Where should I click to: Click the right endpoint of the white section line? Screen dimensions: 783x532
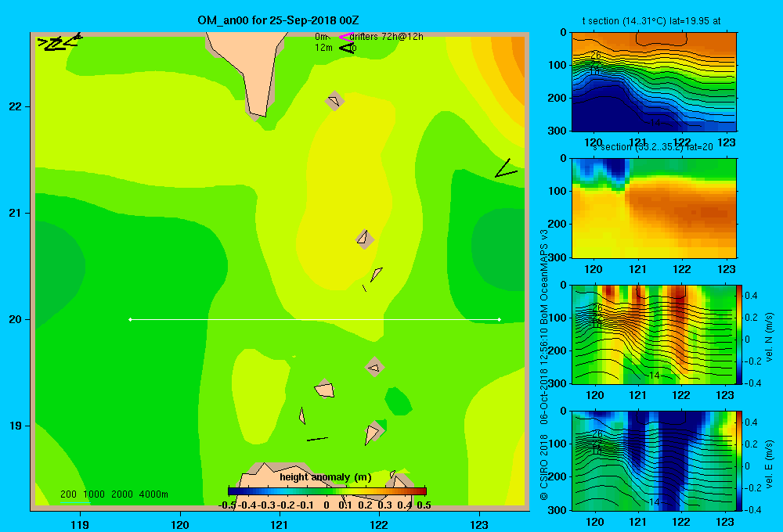pos(500,319)
